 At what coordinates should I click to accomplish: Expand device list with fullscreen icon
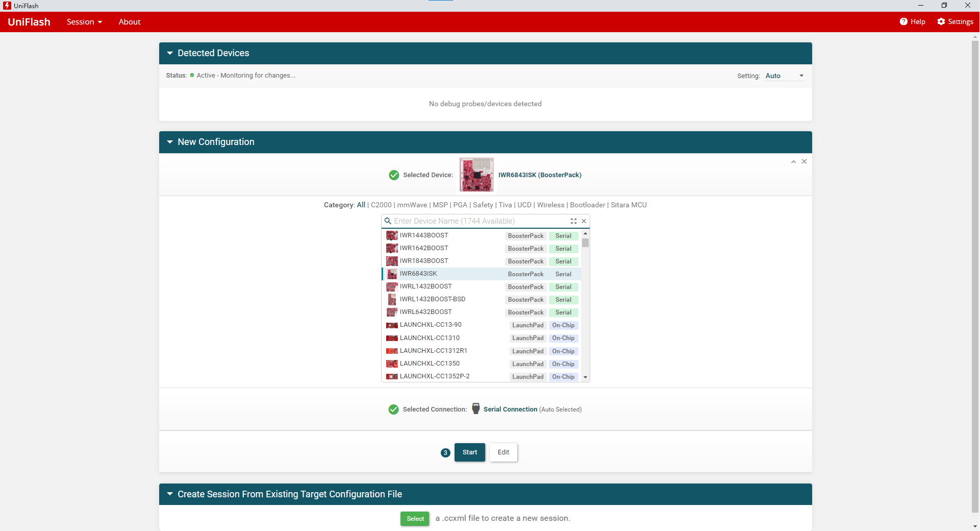pyautogui.click(x=573, y=221)
